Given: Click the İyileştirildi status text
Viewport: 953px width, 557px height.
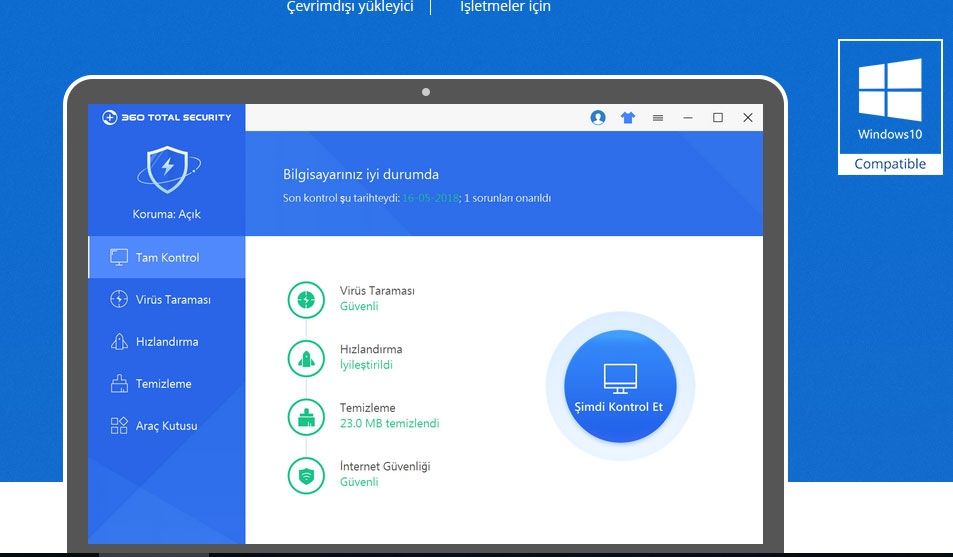Looking at the screenshot, I should [x=366, y=365].
